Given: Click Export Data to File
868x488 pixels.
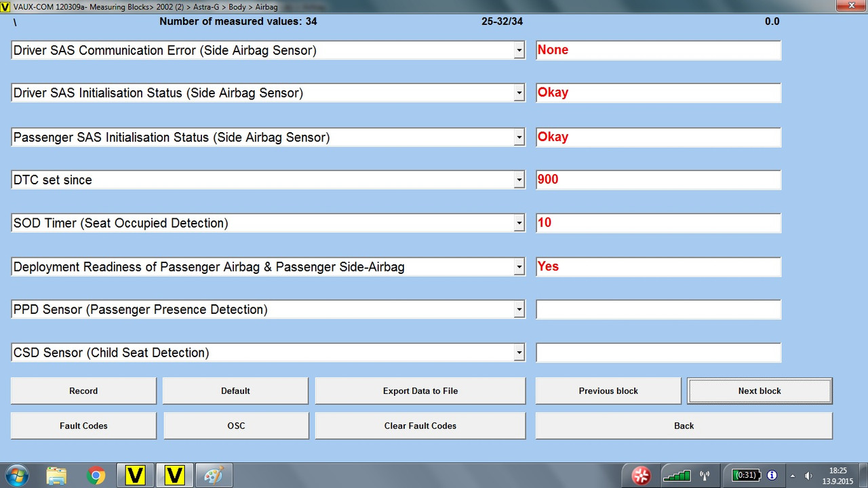Looking at the screenshot, I should tap(420, 391).
